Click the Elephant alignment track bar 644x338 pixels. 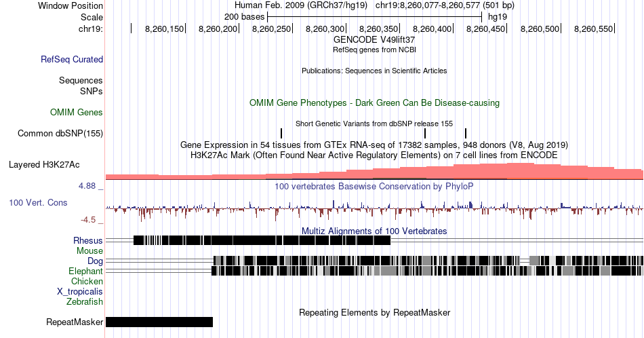(x=427, y=271)
